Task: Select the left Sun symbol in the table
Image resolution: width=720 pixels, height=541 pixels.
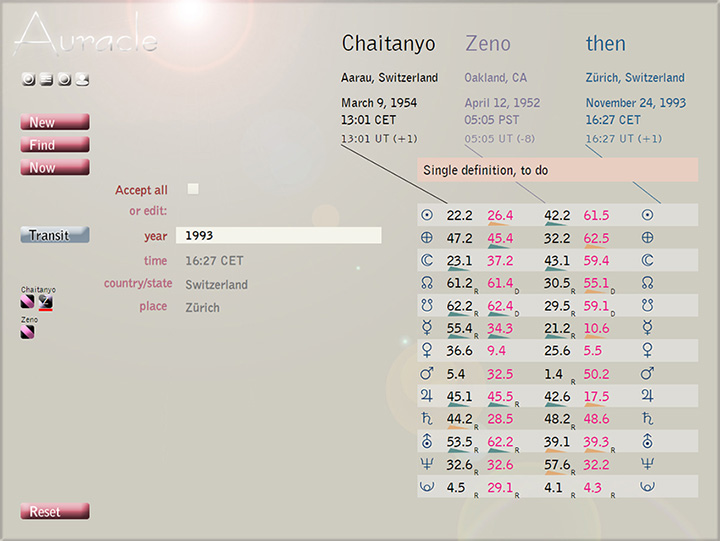Action: (x=427, y=215)
